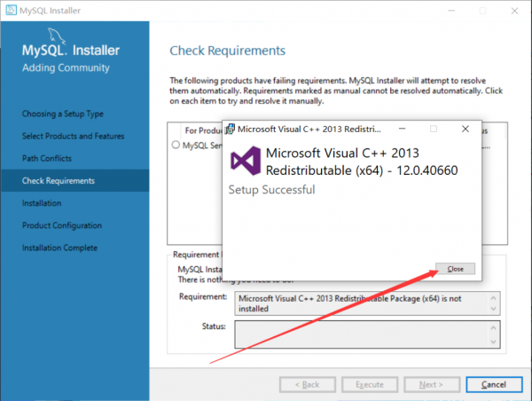Image resolution: width=532 pixels, height=401 pixels.
Task: Select the MySQL Server radio button
Action: pos(176,145)
